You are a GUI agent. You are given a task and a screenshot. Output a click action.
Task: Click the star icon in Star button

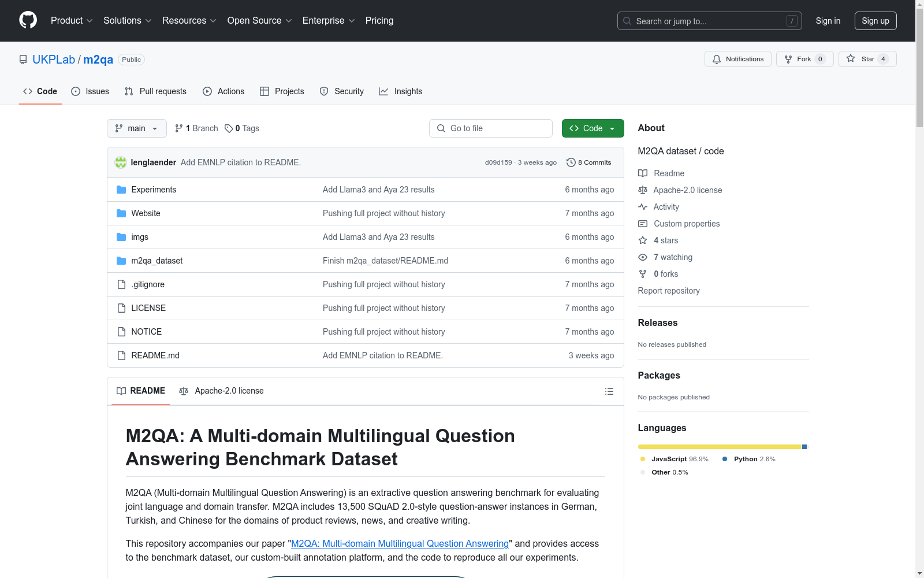point(851,59)
